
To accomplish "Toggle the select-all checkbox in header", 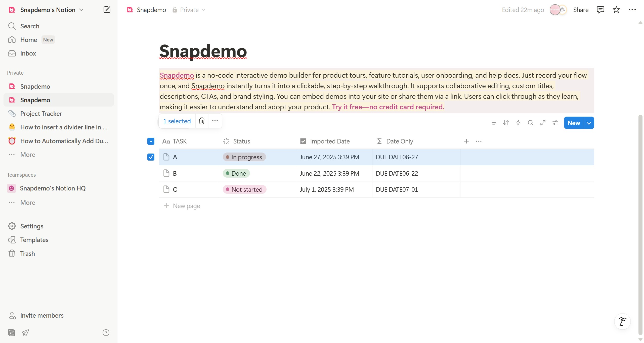I will point(151,141).
